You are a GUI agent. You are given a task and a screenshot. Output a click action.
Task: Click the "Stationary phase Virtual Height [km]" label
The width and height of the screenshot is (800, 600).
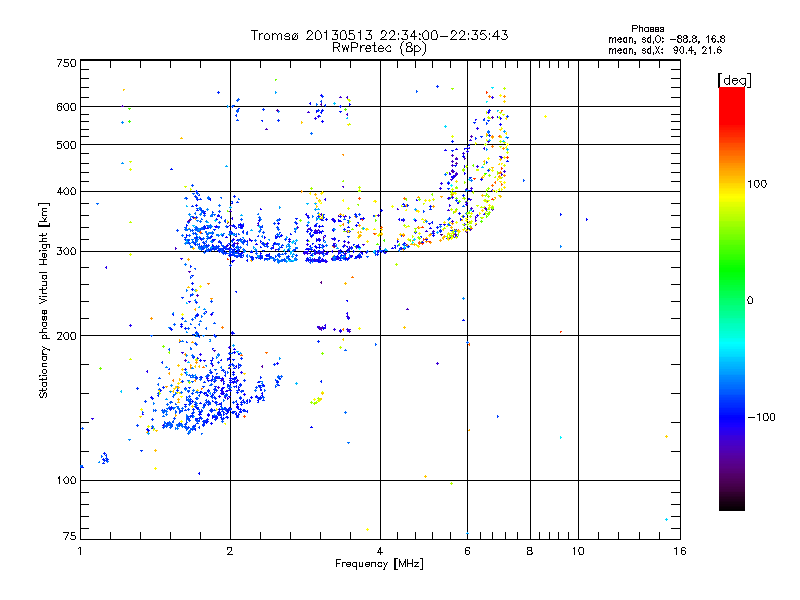[44, 300]
